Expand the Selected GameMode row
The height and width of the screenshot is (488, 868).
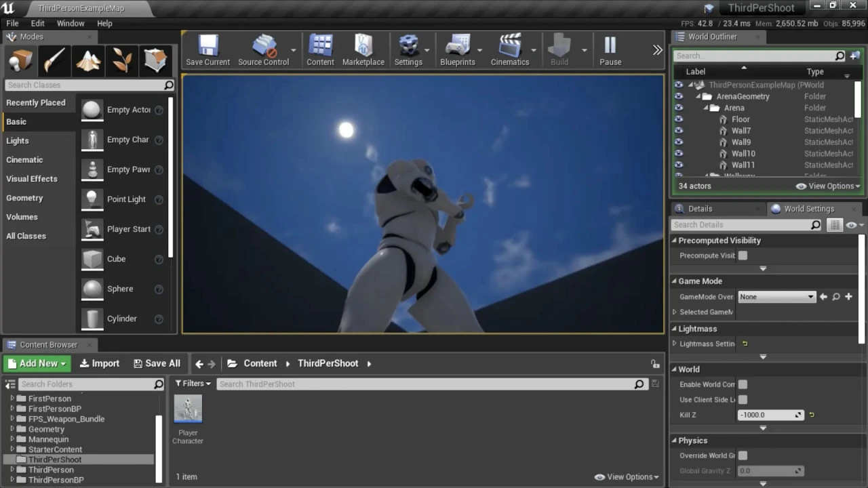[675, 312]
